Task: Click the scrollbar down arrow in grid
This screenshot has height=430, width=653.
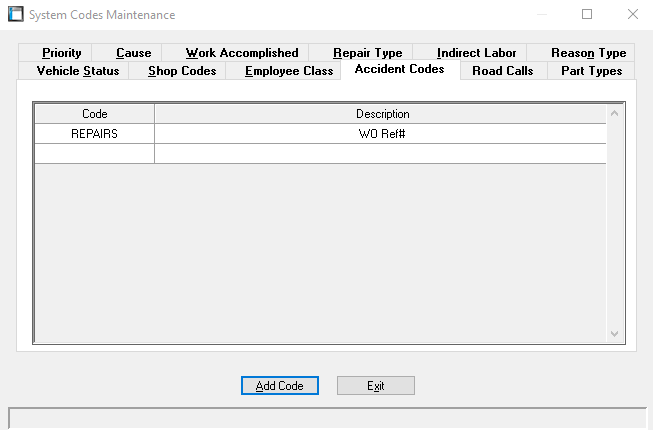Action: [x=614, y=335]
